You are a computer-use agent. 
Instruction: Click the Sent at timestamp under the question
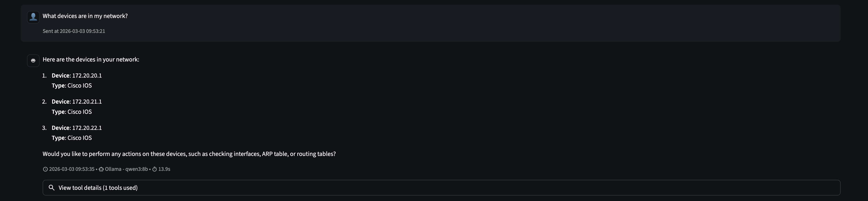click(x=74, y=31)
